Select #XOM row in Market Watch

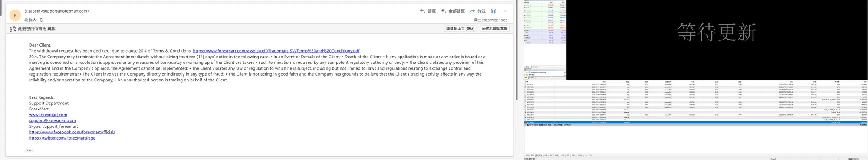tap(544, 43)
